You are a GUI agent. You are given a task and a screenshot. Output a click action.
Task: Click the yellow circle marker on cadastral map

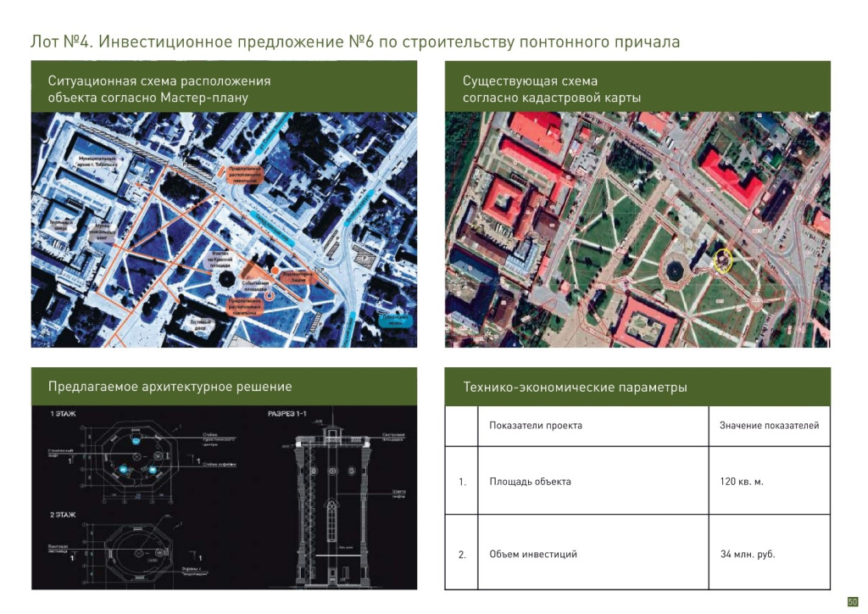(x=723, y=260)
